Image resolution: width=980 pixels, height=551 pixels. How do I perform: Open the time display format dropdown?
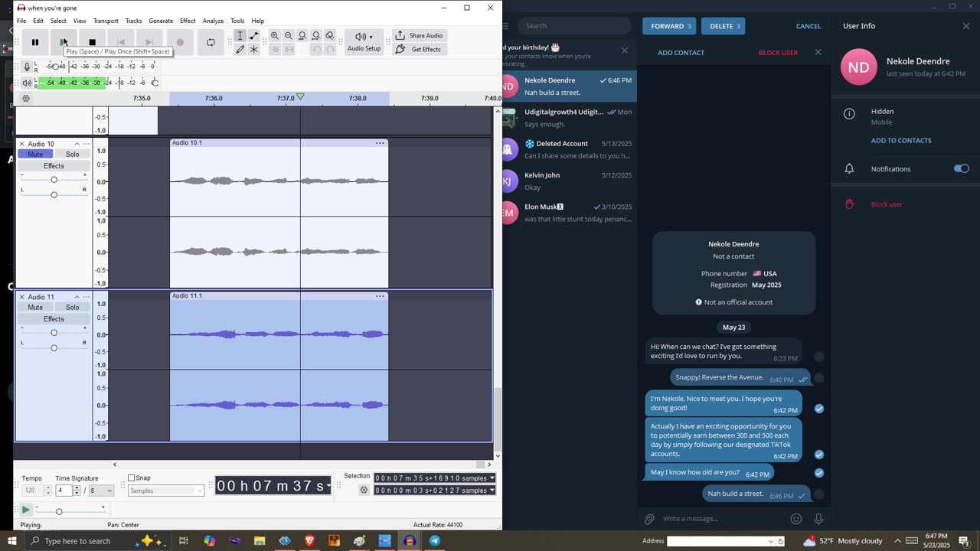[329, 486]
